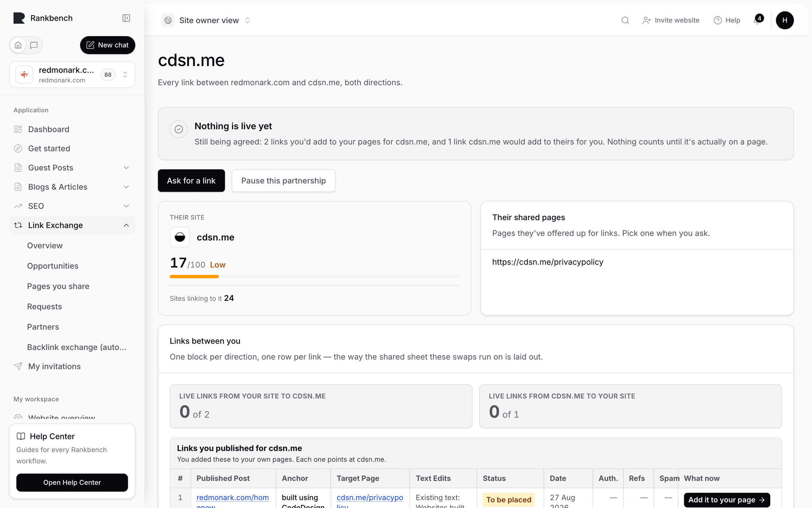This screenshot has width=812, height=508.
Task: Click the Ask for a link button
Action: click(x=191, y=181)
